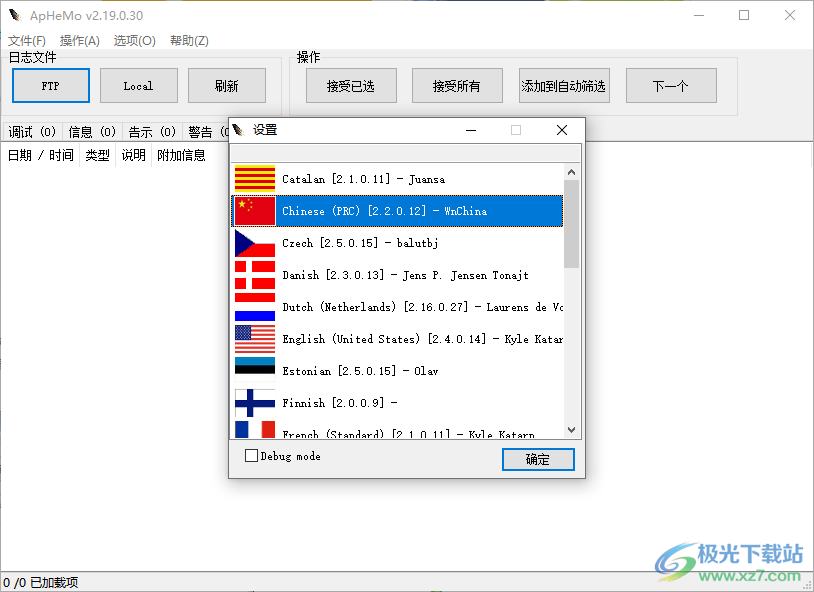Click the Local log file button
Viewport: 814px width, 592px height.
(139, 86)
